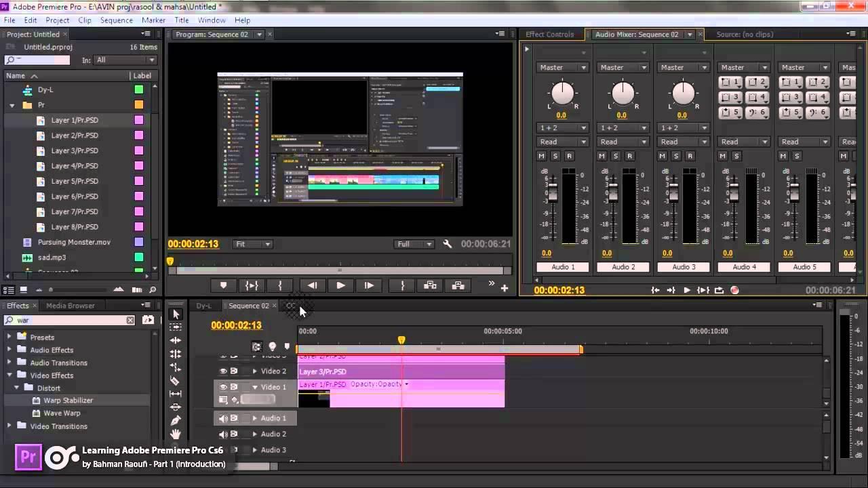The width and height of the screenshot is (868, 488).
Task: Select the Pen tool
Action: pos(176,421)
